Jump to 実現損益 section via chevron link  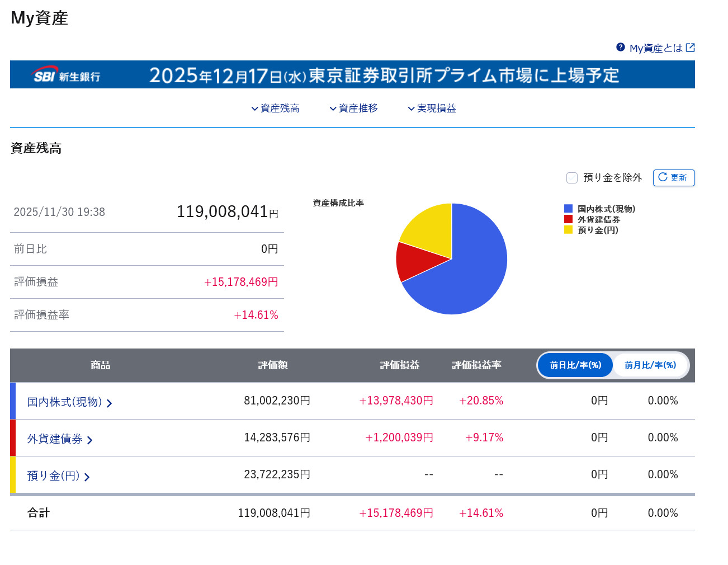coord(432,109)
